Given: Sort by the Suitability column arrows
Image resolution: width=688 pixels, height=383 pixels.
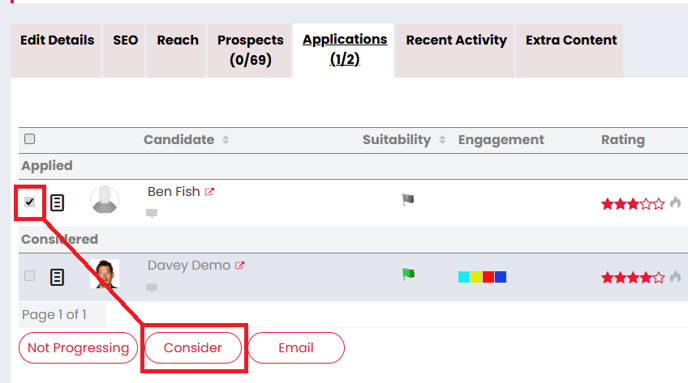Looking at the screenshot, I should coord(442,140).
